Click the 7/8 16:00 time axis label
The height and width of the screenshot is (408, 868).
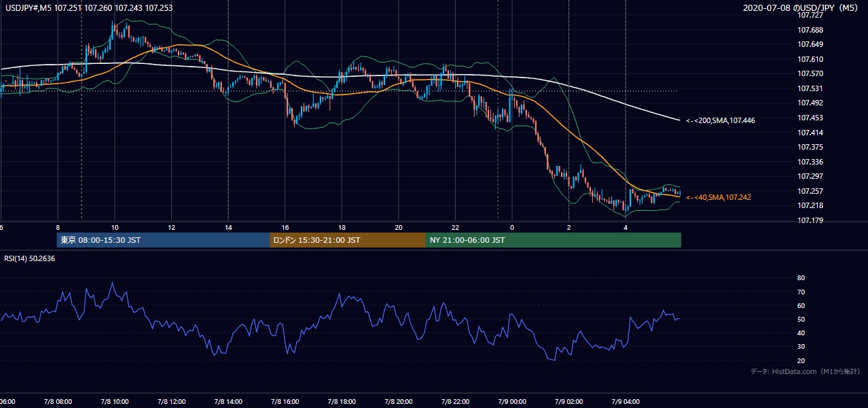(285, 401)
